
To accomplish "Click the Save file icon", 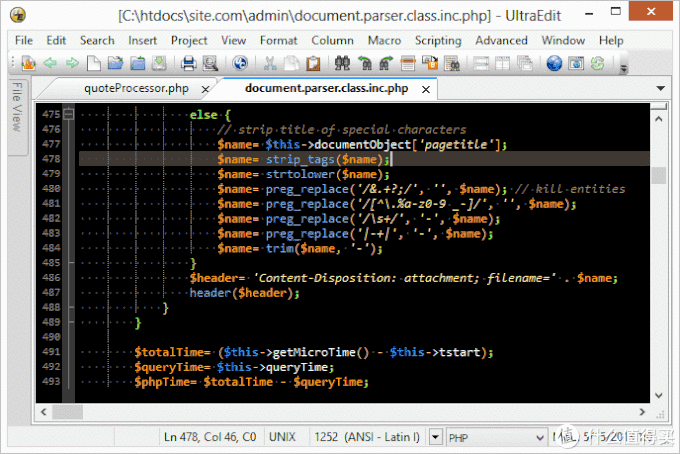I will [x=159, y=63].
